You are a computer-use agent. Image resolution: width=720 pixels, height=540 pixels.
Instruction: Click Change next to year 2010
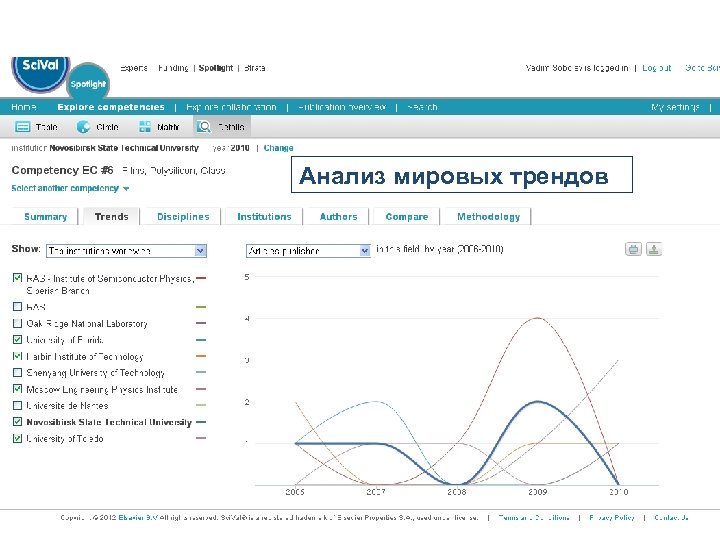tap(278, 148)
